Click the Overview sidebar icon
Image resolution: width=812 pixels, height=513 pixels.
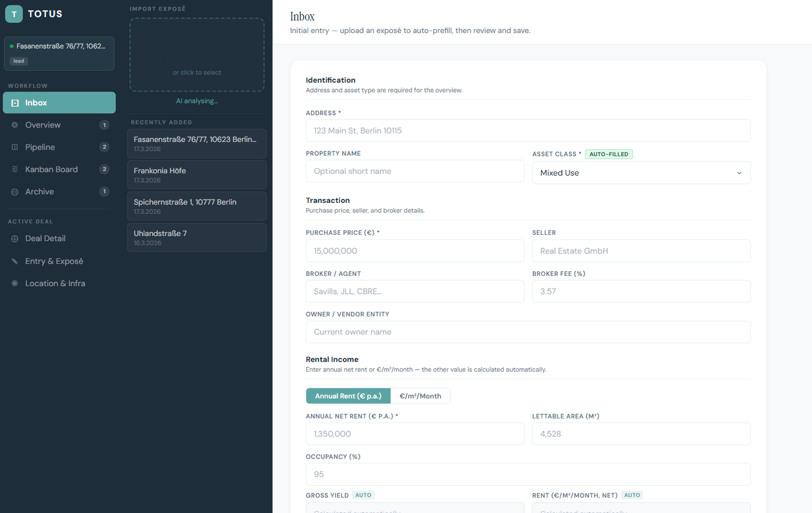15,125
